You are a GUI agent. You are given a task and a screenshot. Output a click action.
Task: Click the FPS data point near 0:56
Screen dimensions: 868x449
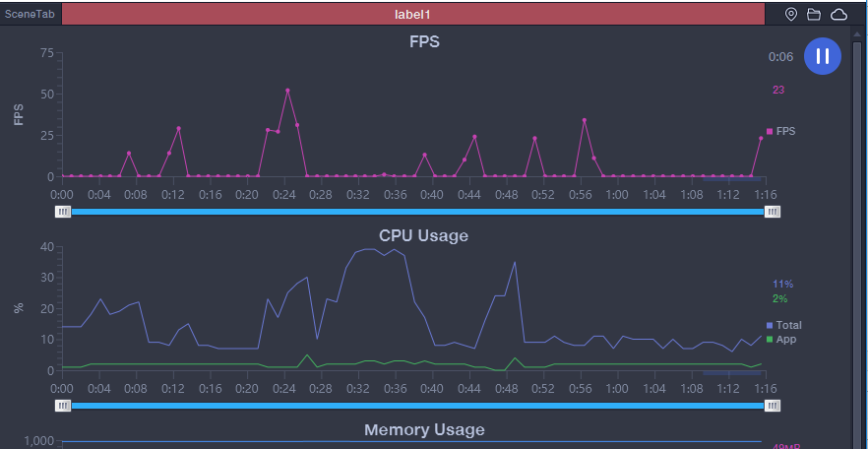point(585,120)
